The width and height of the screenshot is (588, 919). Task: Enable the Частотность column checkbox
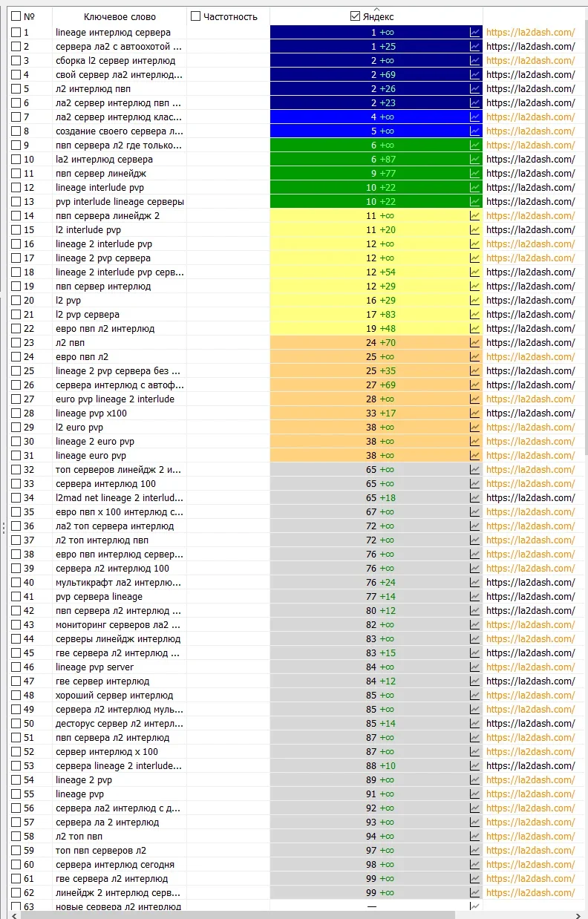196,16
